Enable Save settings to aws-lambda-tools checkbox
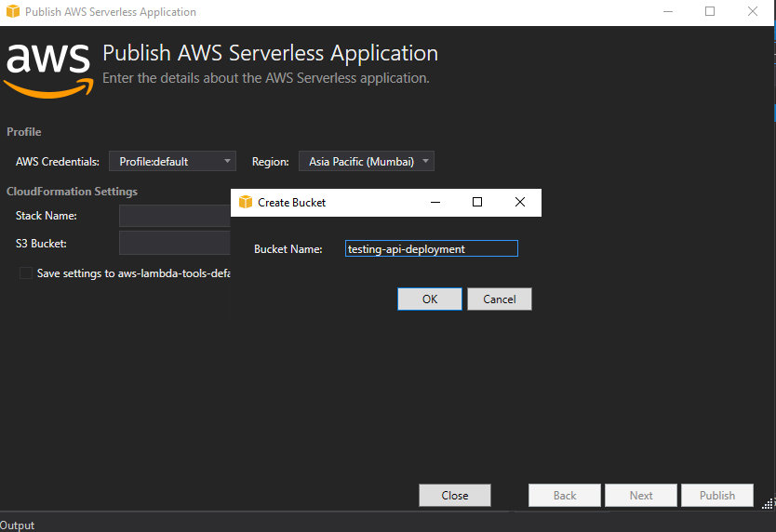Viewport: 776px width, 532px height. pyautogui.click(x=26, y=273)
